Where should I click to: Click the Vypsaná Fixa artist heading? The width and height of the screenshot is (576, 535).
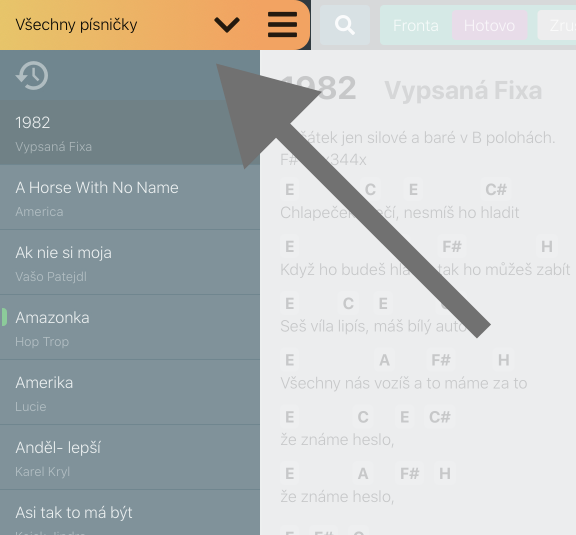(x=463, y=90)
